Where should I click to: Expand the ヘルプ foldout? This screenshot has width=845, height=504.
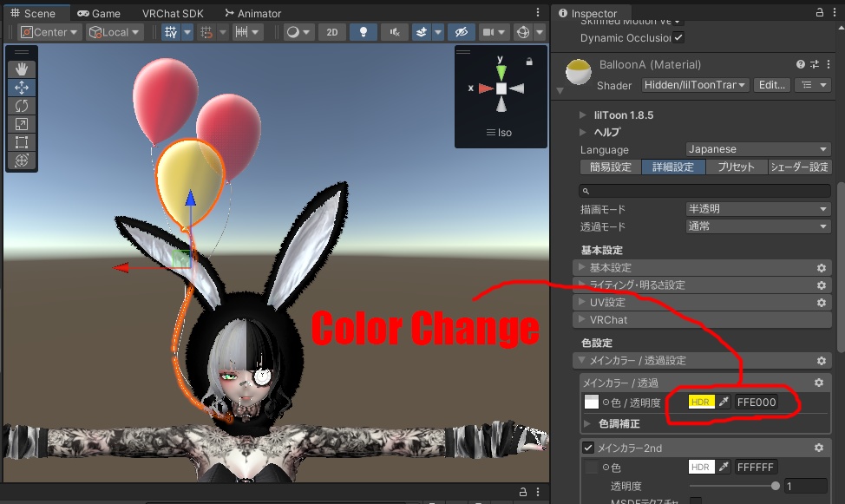pyautogui.click(x=582, y=132)
